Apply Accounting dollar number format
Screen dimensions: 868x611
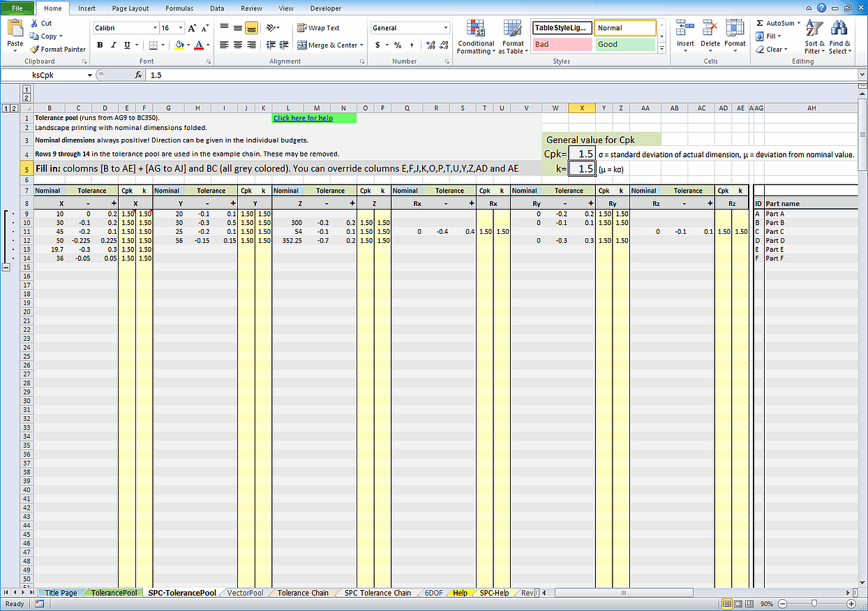click(377, 45)
